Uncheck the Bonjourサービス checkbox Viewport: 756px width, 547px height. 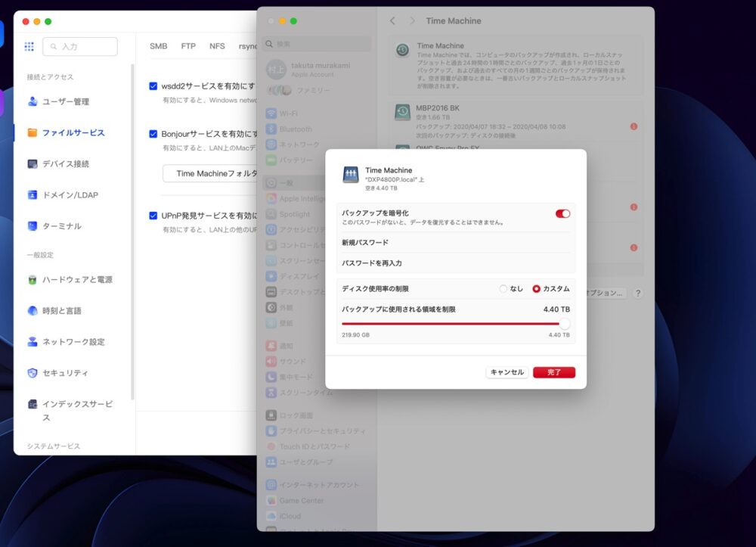[153, 134]
